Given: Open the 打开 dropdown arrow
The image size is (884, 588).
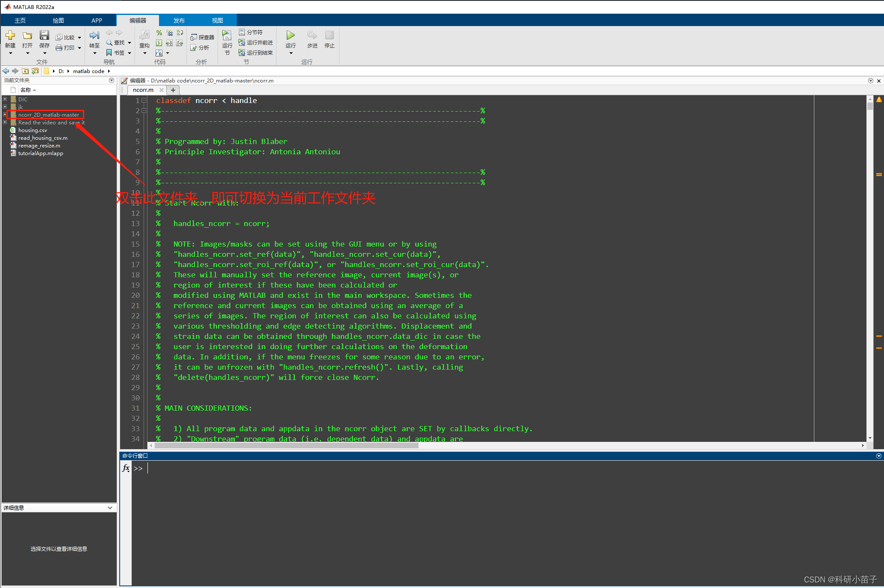Looking at the screenshot, I should coord(27,53).
